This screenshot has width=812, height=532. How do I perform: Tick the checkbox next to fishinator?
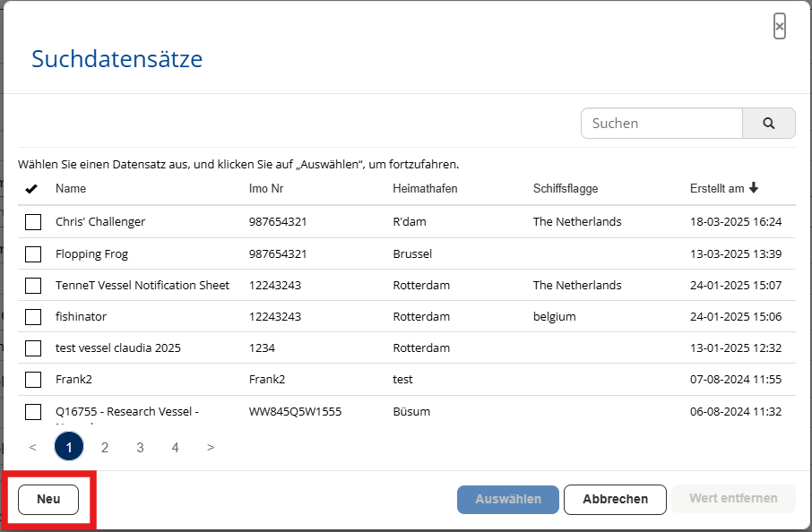(33, 317)
